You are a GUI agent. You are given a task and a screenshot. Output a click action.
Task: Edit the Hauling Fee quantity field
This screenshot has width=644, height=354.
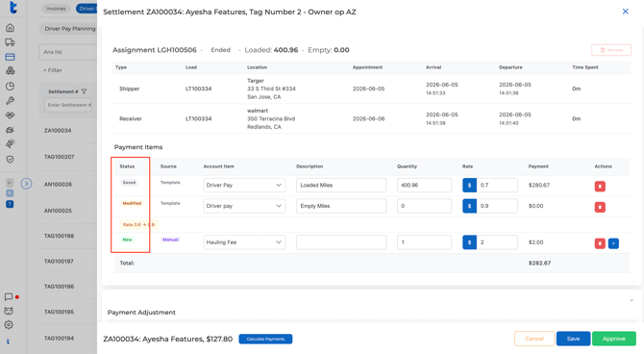coord(424,242)
